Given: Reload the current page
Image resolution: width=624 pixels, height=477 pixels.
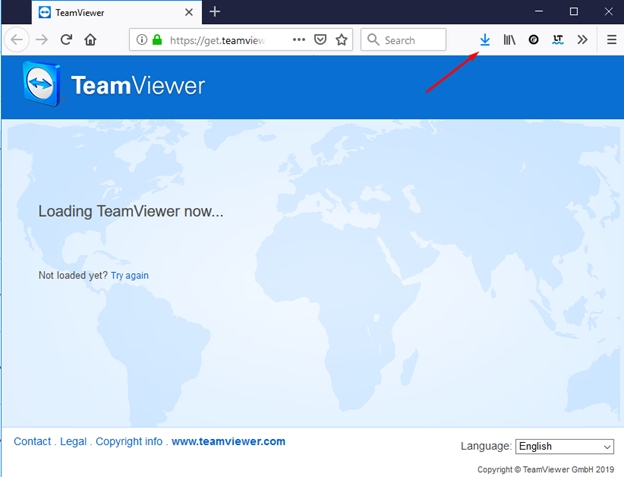Looking at the screenshot, I should [x=66, y=40].
